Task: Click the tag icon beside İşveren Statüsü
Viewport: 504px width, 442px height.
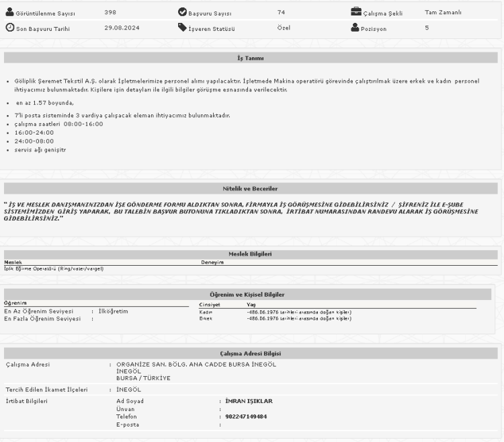Action: tap(182, 28)
